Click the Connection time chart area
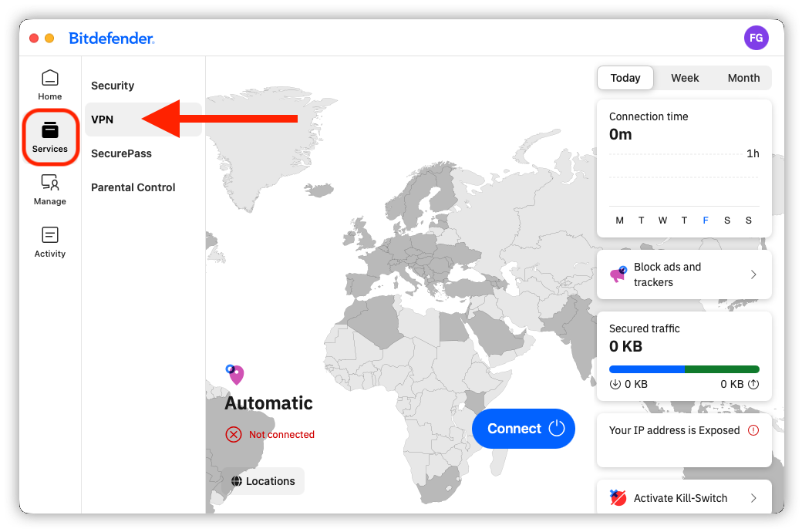Viewport: 802px width, 532px height. point(684,179)
